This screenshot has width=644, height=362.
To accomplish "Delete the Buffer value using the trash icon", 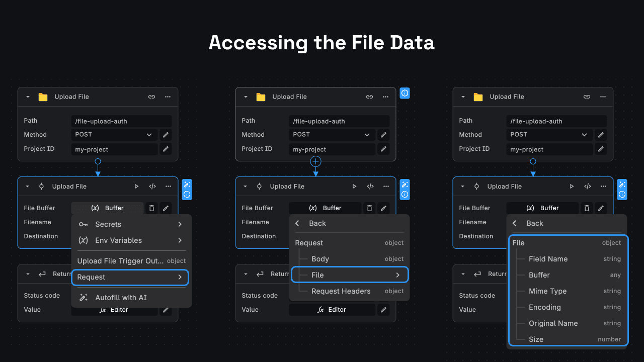I will point(151,208).
